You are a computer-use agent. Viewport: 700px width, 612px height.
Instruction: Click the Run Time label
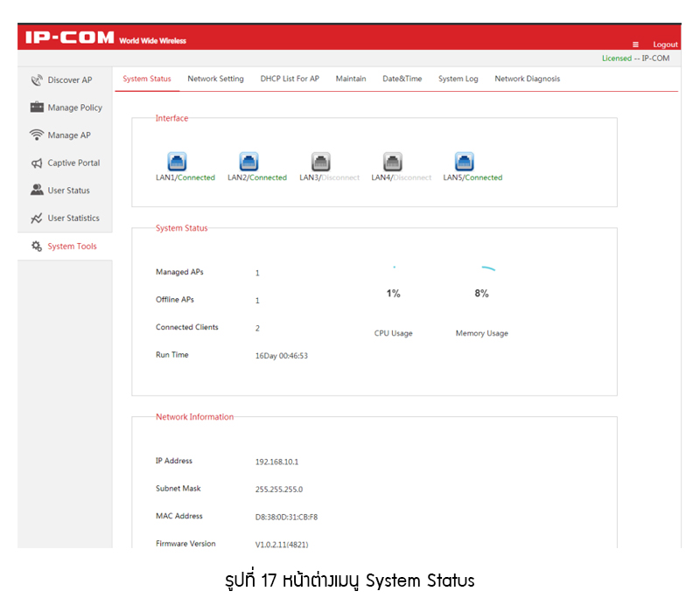click(172, 355)
